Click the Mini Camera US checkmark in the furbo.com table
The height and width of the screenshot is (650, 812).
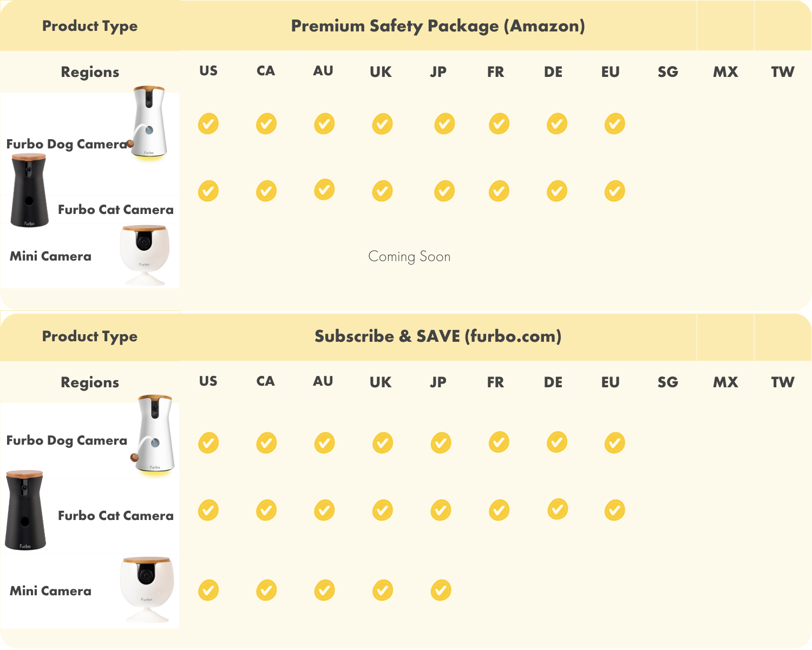click(x=208, y=590)
